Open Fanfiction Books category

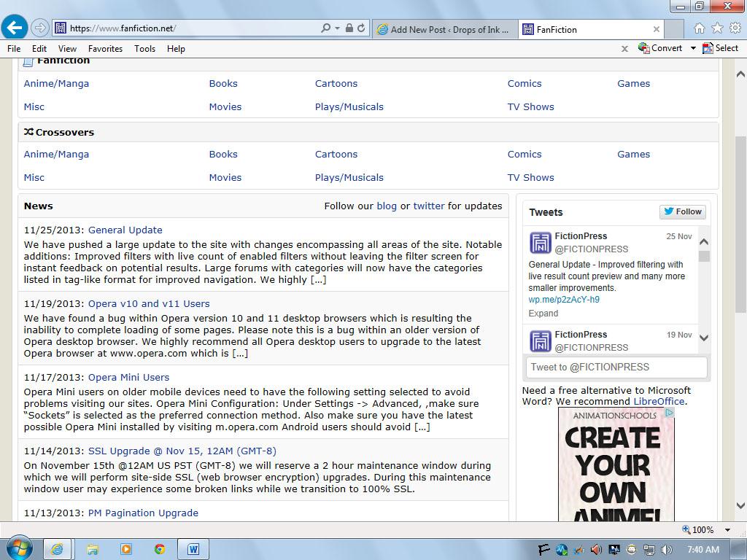223,83
